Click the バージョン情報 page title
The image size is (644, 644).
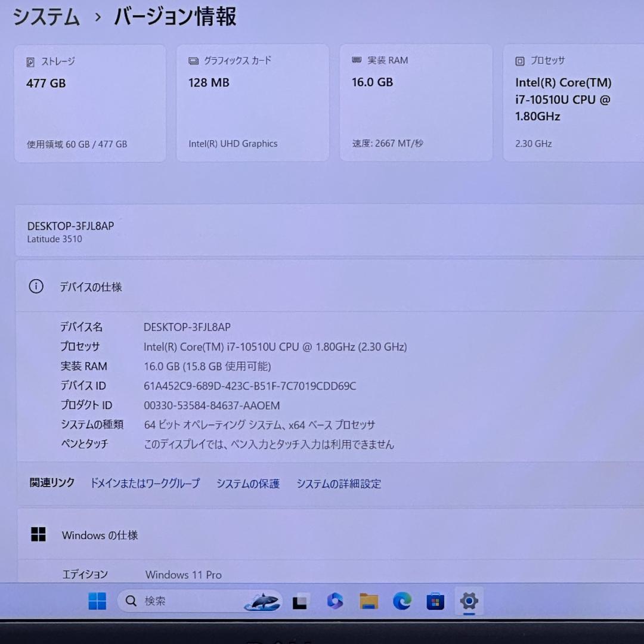click(175, 17)
